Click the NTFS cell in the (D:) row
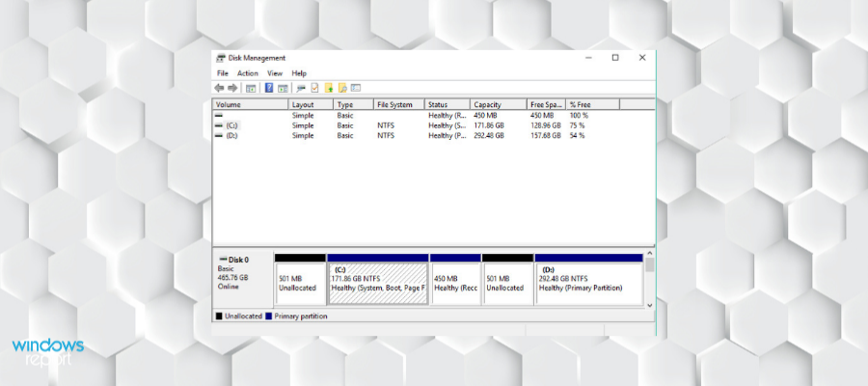The height and width of the screenshot is (386, 868). [x=386, y=136]
